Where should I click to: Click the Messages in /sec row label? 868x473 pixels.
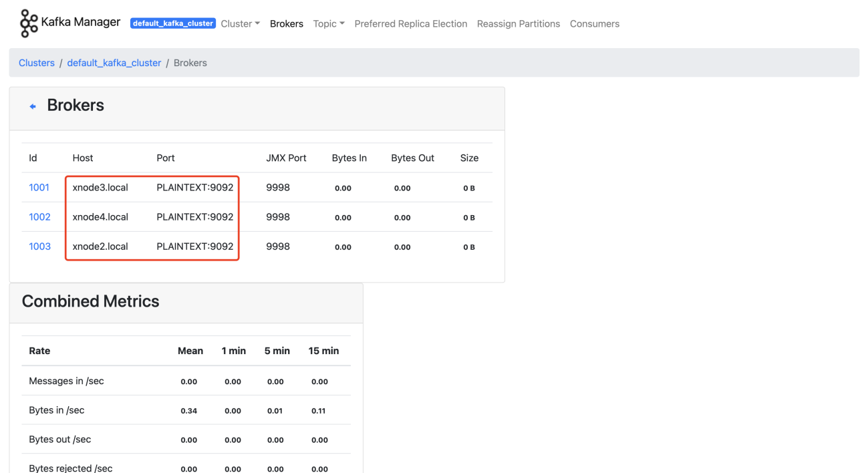tap(67, 381)
